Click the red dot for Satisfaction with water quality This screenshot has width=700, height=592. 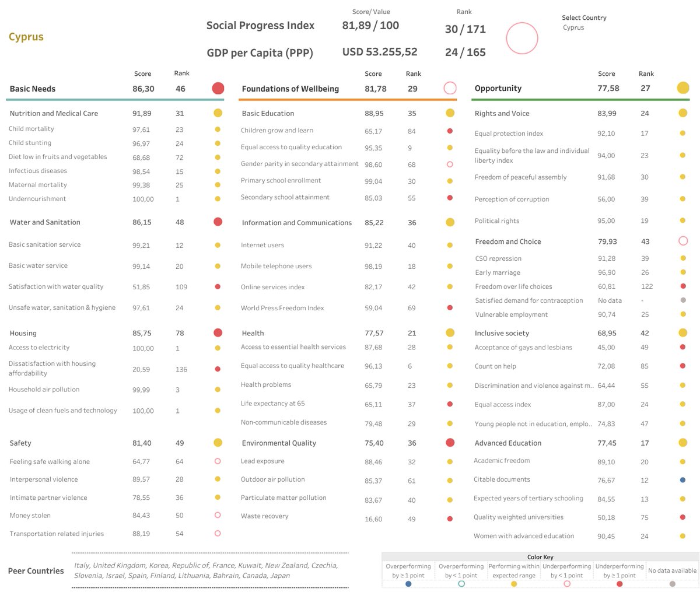coord(218,286)
